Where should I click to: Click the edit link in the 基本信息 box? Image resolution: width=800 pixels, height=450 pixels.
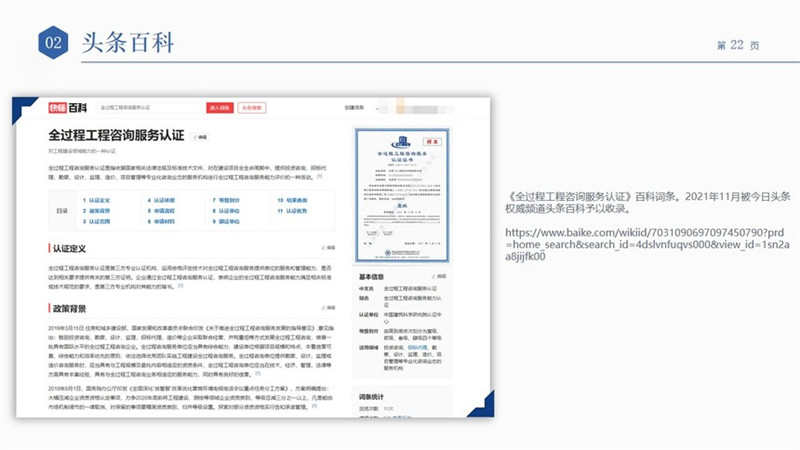tap(440, 276)
